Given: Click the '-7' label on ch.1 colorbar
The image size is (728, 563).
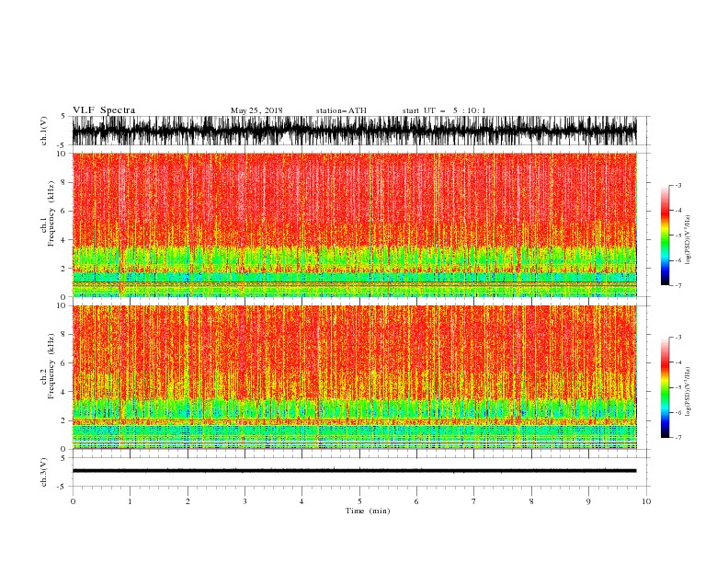Looking at the screenshot, I should point(677,285).
